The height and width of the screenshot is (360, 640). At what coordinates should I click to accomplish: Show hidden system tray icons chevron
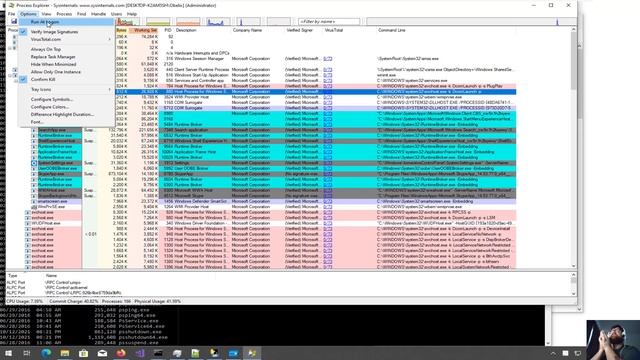point(553,353)
